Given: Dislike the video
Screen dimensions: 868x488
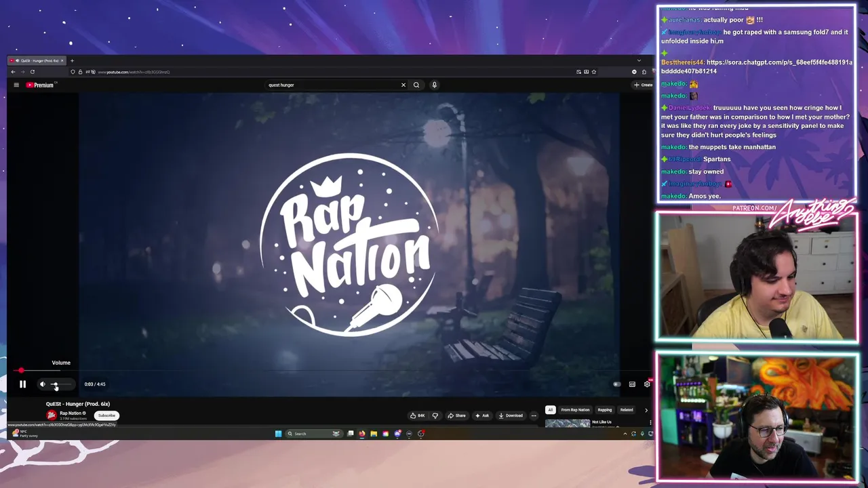Looking at the screenshot, I should 435,415.
